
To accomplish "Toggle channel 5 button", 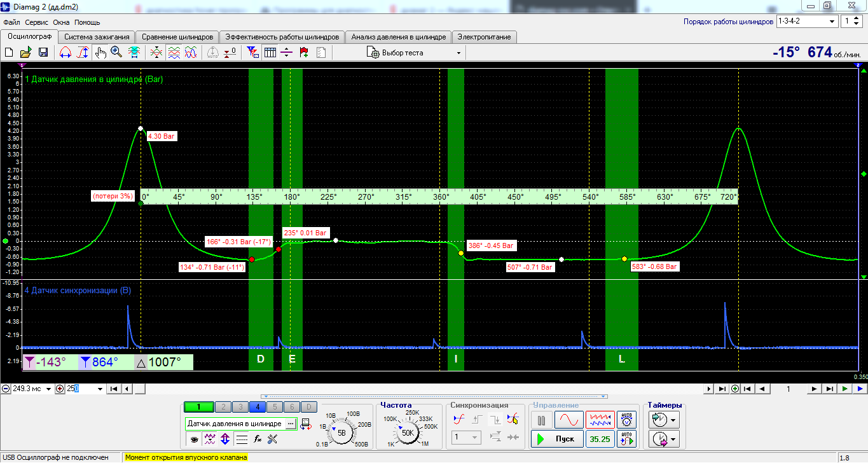I will 274,407.
